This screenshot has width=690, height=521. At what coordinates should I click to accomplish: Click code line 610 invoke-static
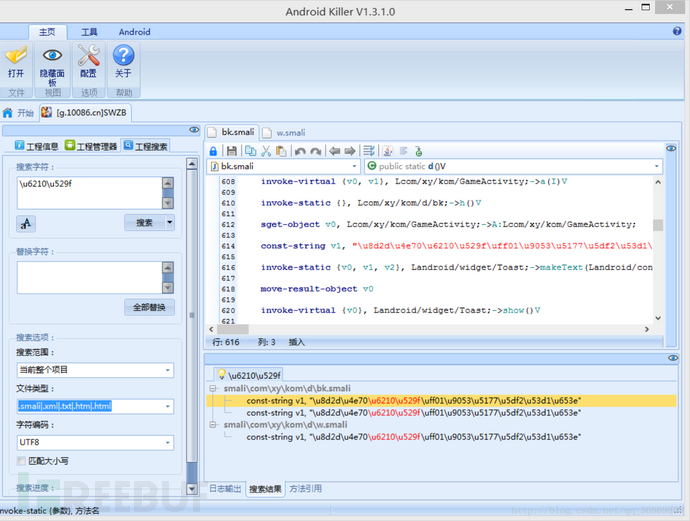click(371, 203)
